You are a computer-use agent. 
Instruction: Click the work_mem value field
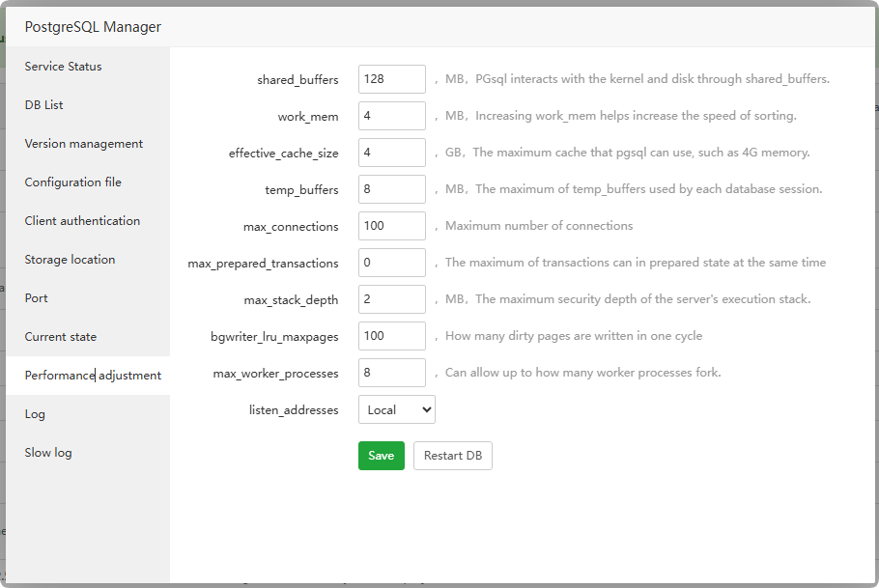coord(391,116)
